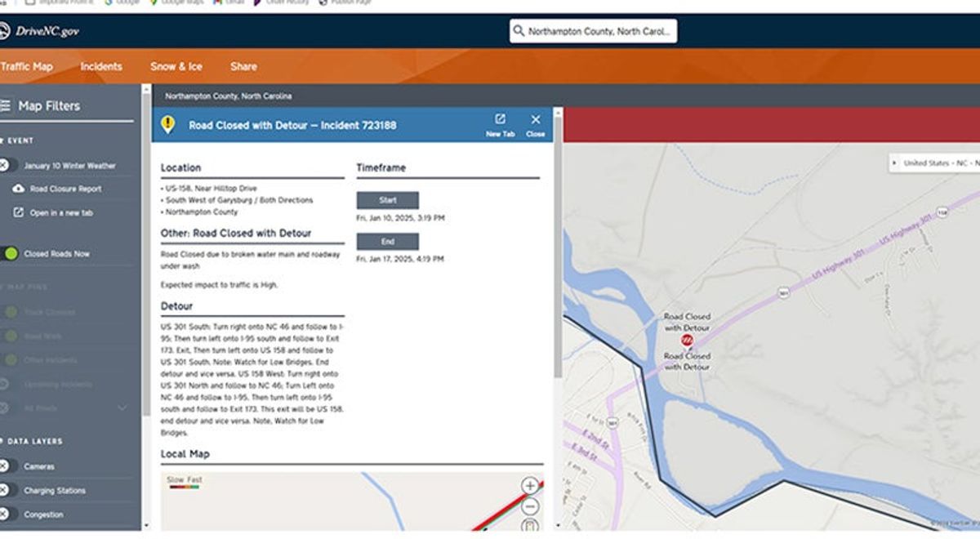Collapse the Event section arrow
Viewport: 980px width, 539px height.
click(2, 140)
